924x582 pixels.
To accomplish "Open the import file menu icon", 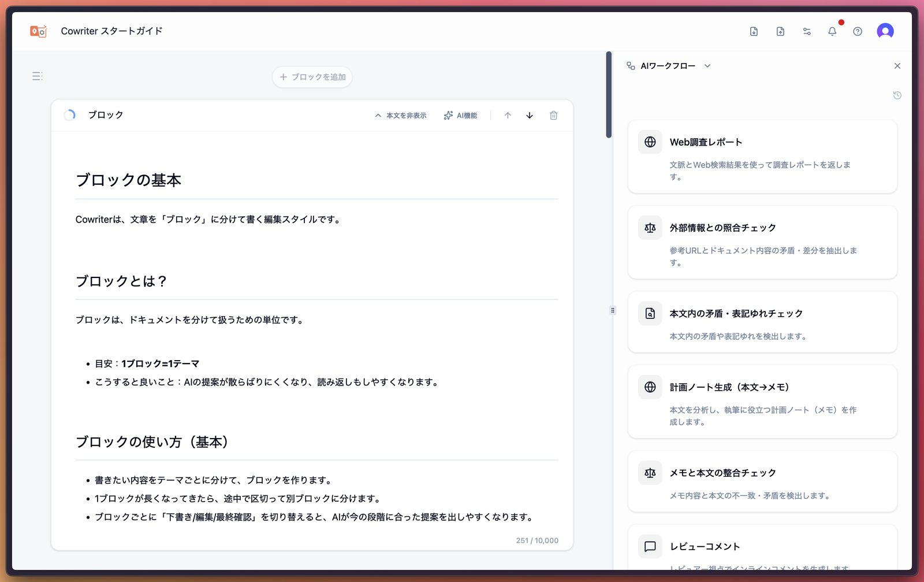I will pos(780,31).
